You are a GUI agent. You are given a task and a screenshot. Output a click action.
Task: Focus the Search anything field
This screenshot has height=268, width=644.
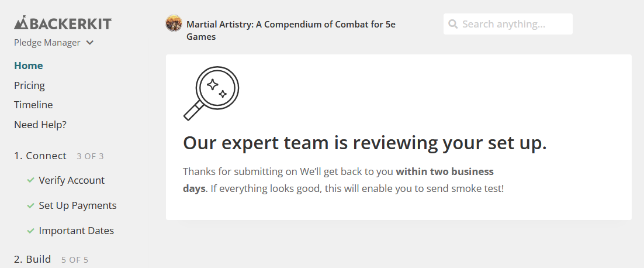(x=508, y=24)
